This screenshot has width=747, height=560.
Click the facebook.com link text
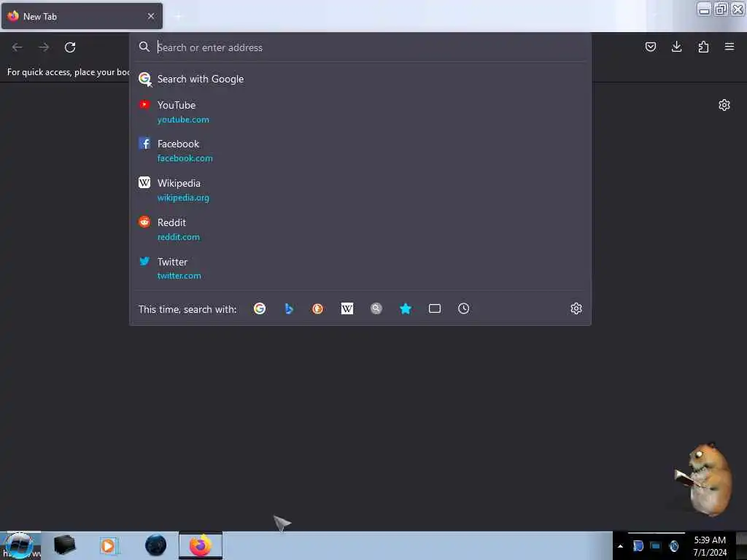point(185,158)
